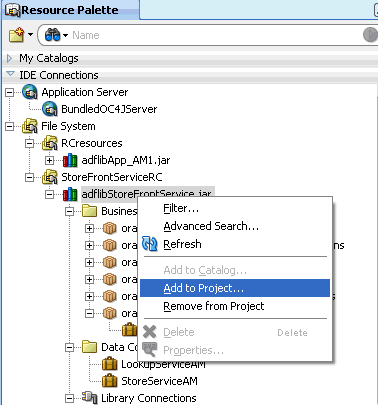Viewport: 378px width, 405px height.
Task: Select the StoreServiceAM data control
Action: click(159, 381)
